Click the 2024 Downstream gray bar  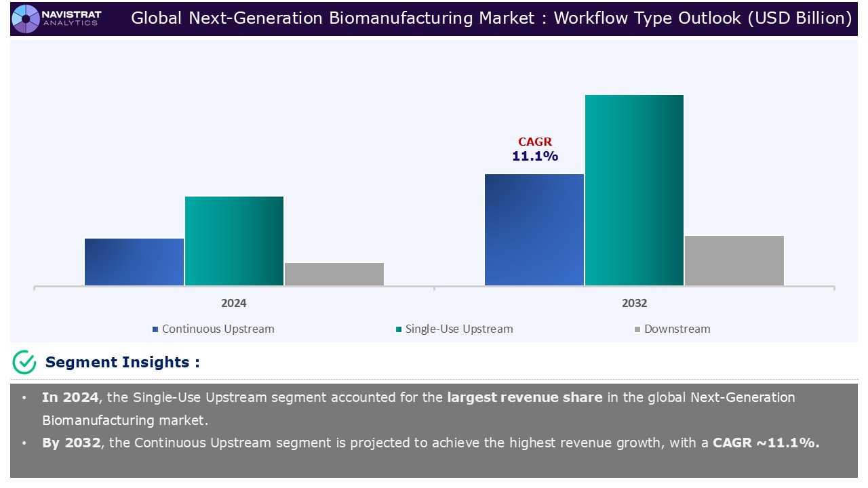coord(334,274)
